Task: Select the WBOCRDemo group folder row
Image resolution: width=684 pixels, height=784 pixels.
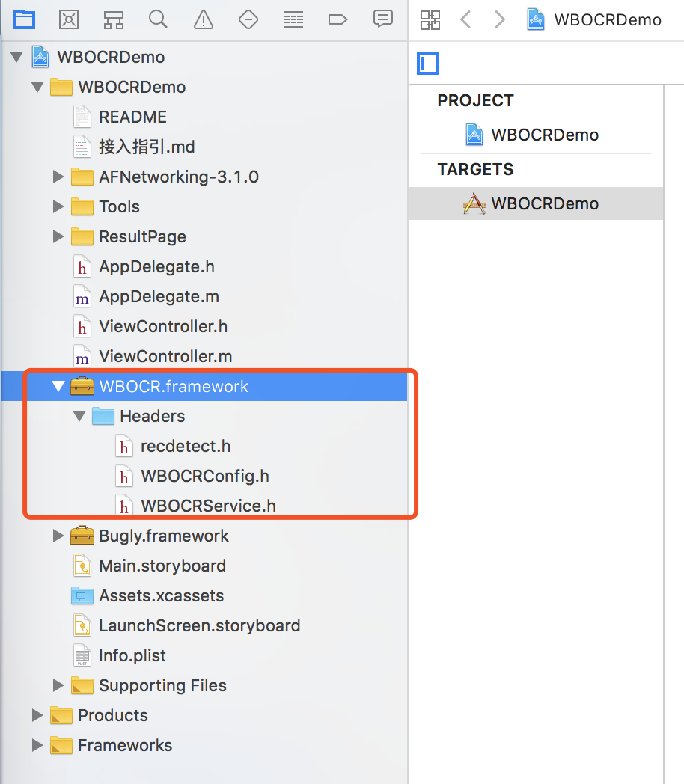Action: coord(204,87)
